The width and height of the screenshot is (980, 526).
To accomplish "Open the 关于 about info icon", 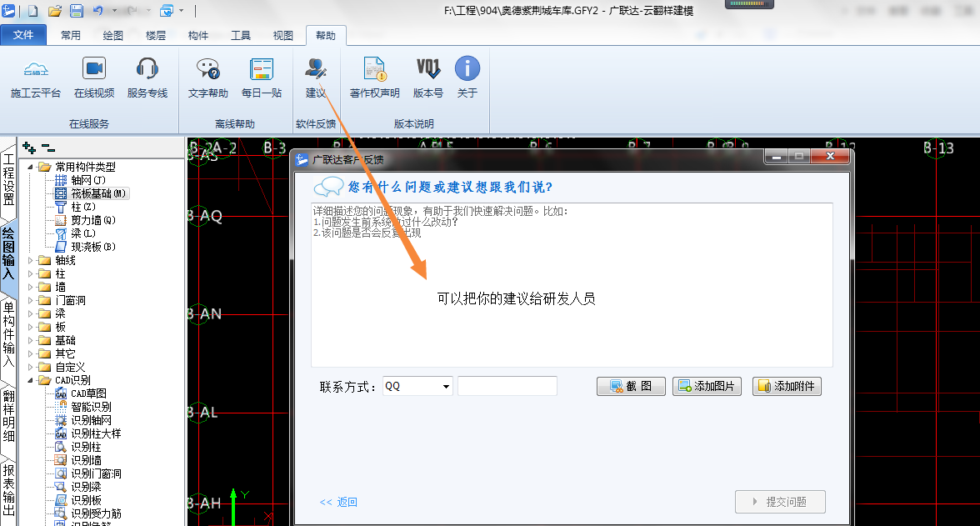I will [467, 68].
